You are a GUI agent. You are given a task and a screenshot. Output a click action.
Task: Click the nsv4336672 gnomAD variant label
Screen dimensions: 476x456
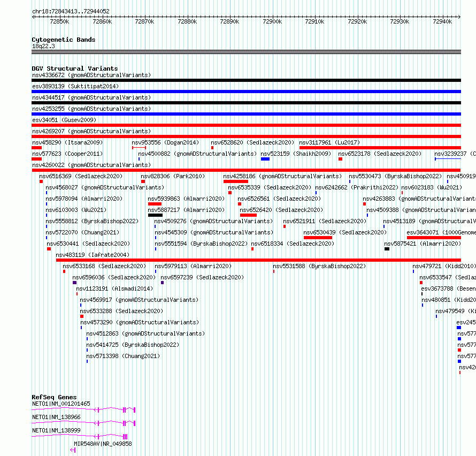click(91, 75)
